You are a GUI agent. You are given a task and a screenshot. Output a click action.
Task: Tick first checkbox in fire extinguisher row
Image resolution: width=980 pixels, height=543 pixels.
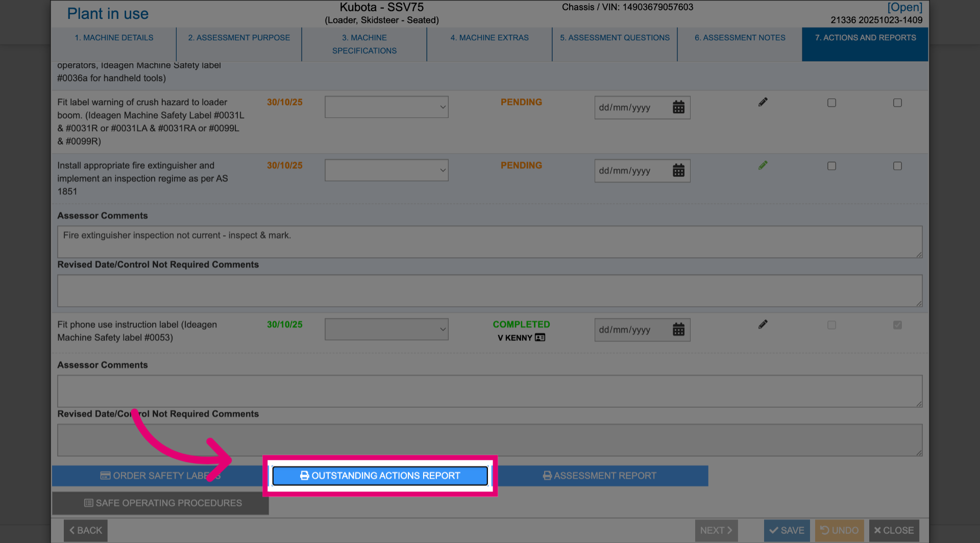click(x=831, y=166)
